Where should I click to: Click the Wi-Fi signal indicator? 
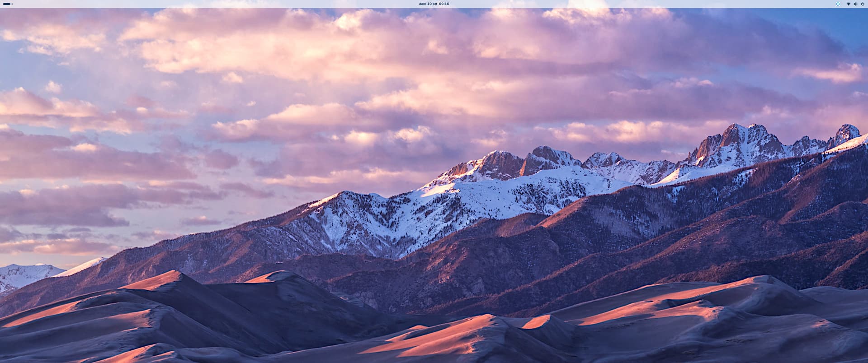(848, 4)
